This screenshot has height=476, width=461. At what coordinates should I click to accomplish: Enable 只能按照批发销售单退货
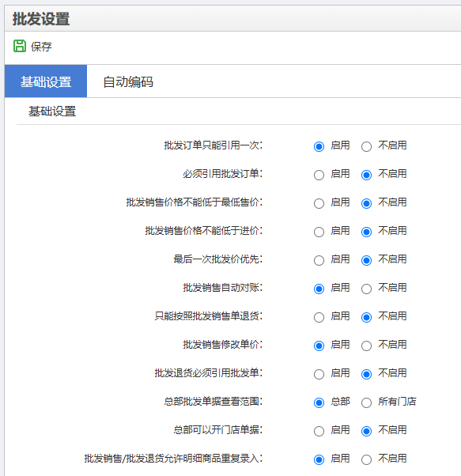coord(319,317)
